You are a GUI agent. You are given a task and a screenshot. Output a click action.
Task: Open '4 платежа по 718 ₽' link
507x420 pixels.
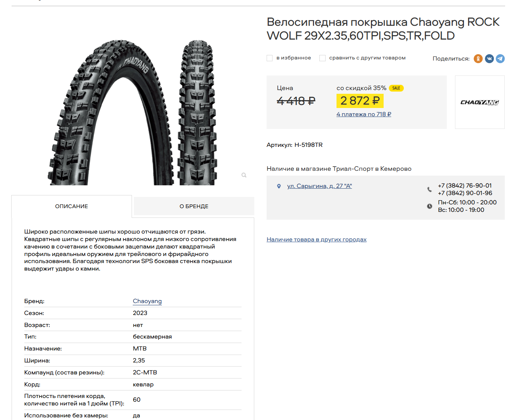point(364,114)
